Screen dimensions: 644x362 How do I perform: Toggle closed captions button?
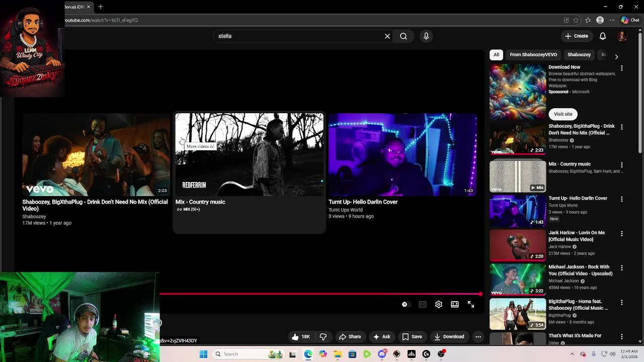click(x=423, y=304)
